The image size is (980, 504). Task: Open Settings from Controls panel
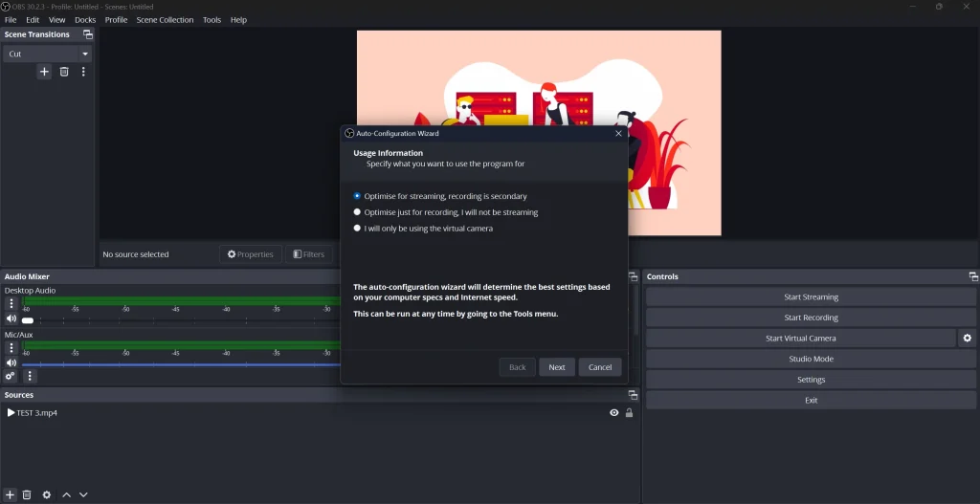812,379
